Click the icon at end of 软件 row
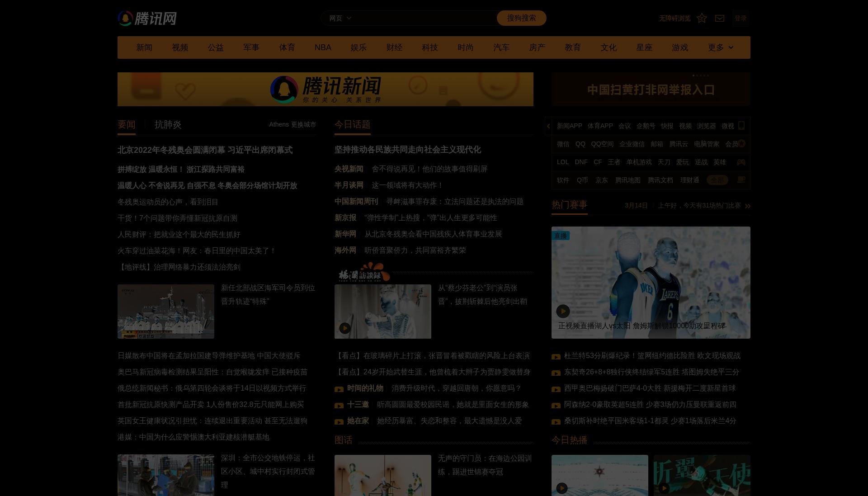Image resolution: width=868 pixels, height=496 pixels. [x=741, y=180]
